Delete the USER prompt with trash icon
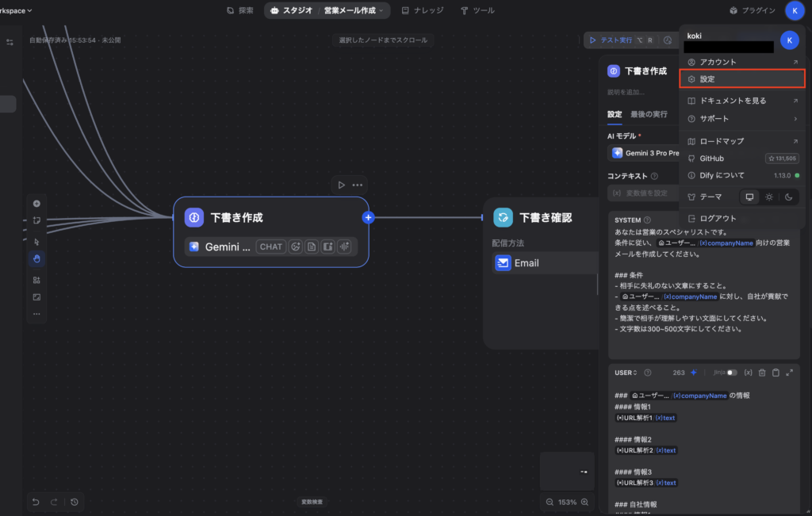This screenshot has width=812, height=516. pyautogui.click(x=762, y=373)
